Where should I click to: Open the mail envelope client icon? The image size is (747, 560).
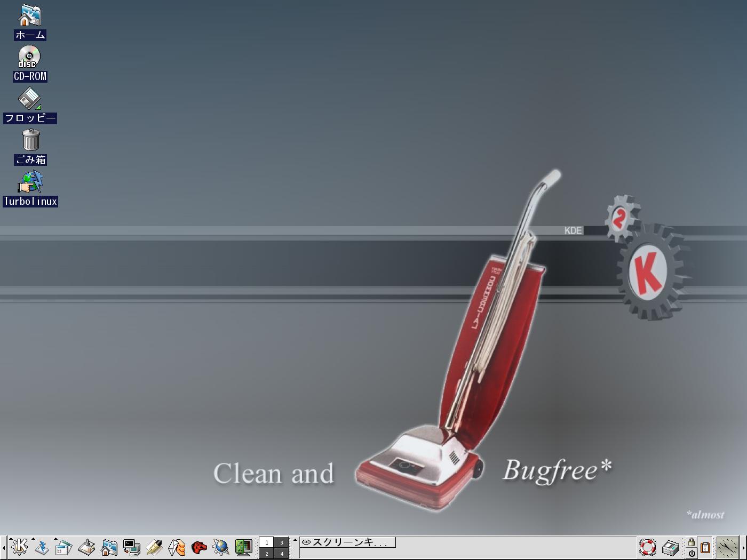(x=177, y=547)
